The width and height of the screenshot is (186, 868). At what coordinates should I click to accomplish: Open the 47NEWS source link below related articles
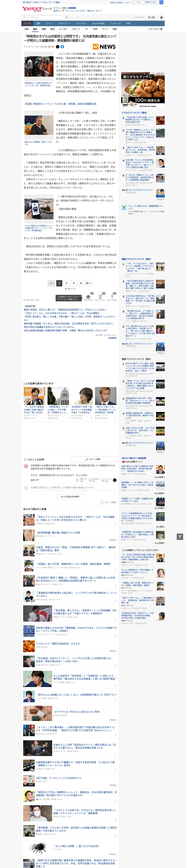112,338
